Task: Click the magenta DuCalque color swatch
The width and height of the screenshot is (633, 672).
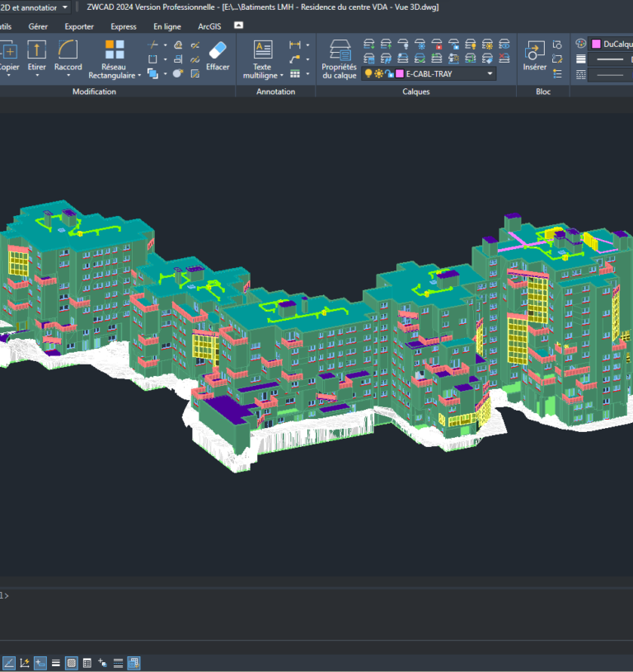Action: (x=596, y=44)
